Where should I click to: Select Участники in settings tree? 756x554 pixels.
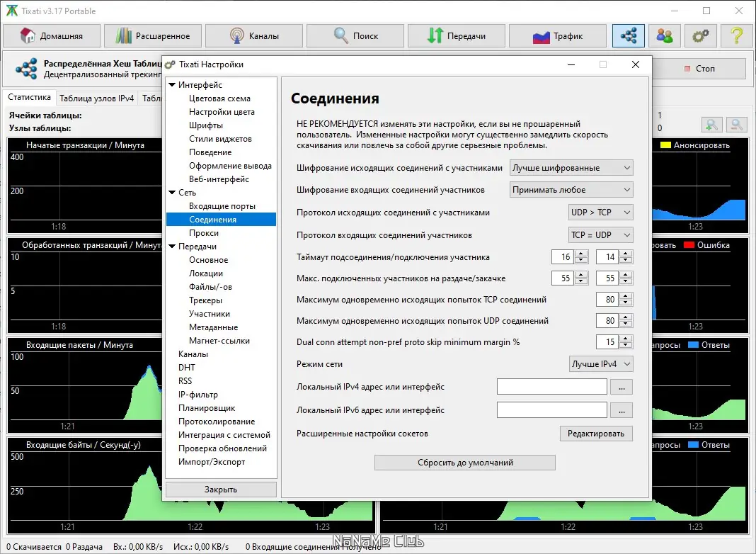coord(210,314)
